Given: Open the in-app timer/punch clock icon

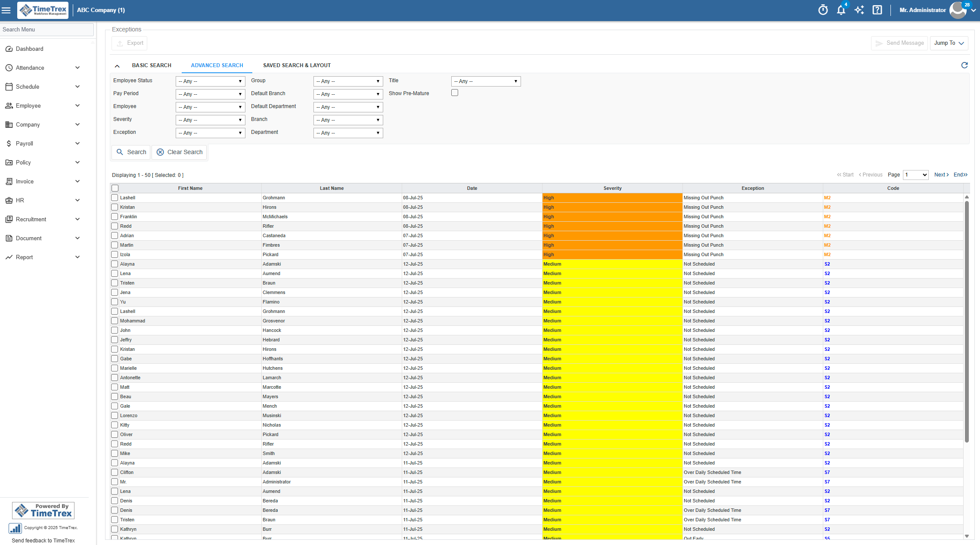Looking at the screenshot, I should 822,9.
